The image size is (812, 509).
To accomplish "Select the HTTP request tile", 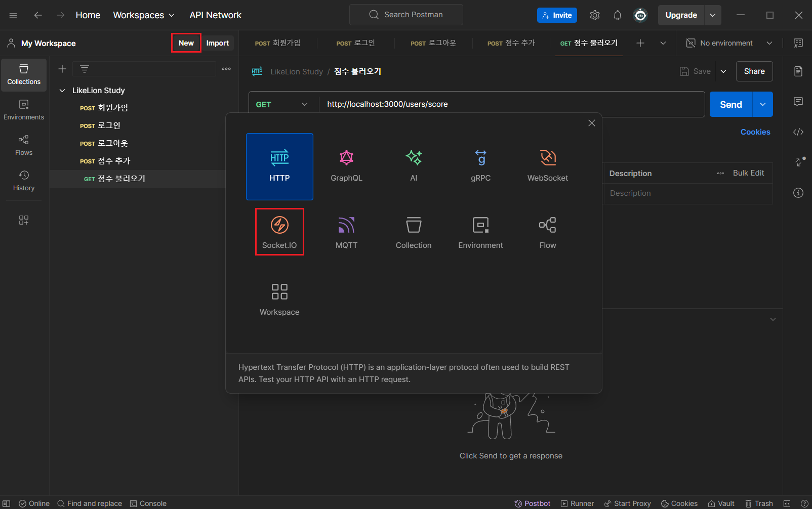I will 279,166.
